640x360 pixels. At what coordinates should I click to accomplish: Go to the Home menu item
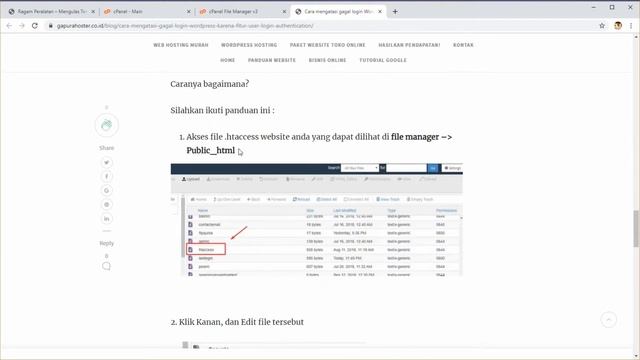pyautogui.click(x=227, y=60)
